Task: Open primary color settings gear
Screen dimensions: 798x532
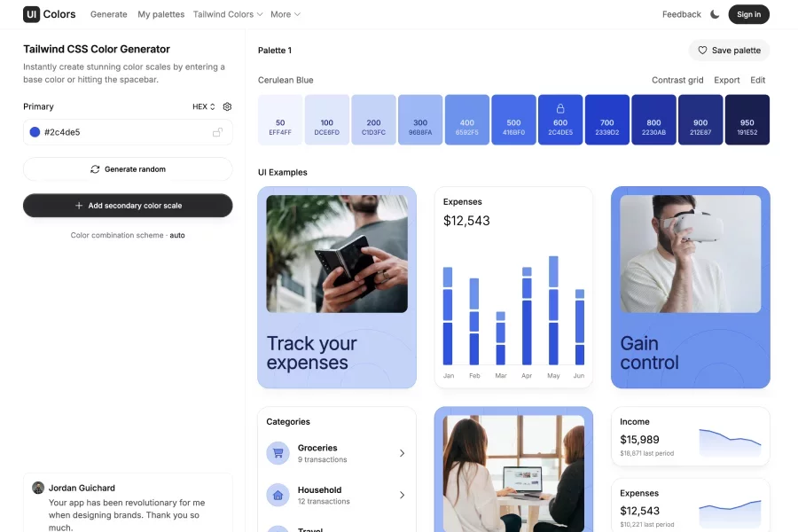Action: coord(227,106)
